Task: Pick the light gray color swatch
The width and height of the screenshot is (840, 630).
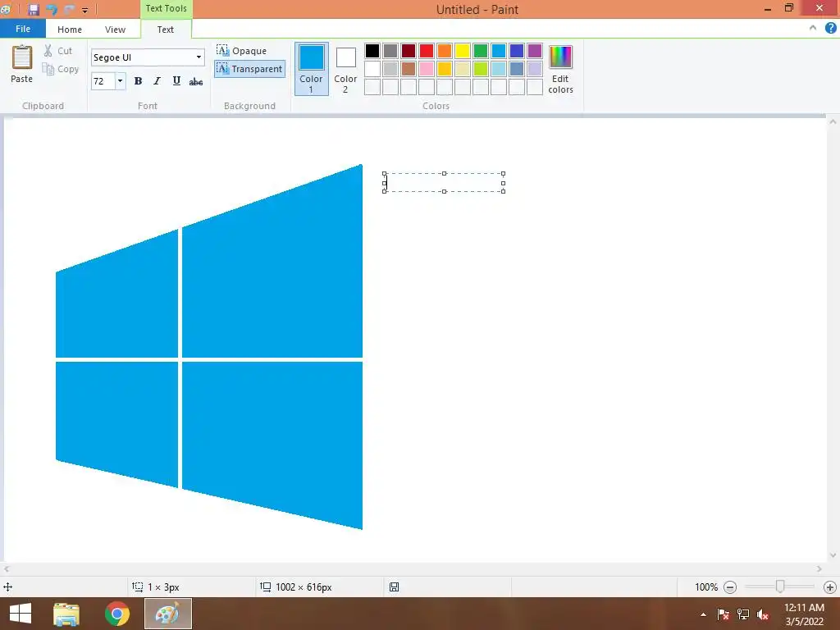Action: point(390,69)
